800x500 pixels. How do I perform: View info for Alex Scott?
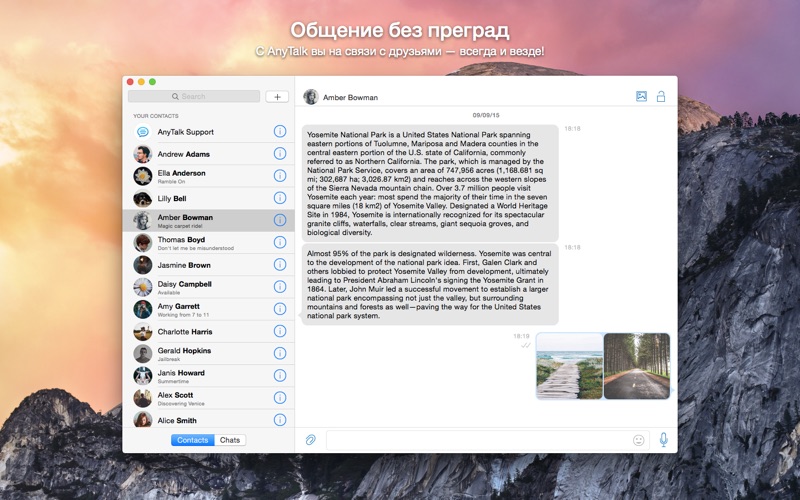(280, 397)
